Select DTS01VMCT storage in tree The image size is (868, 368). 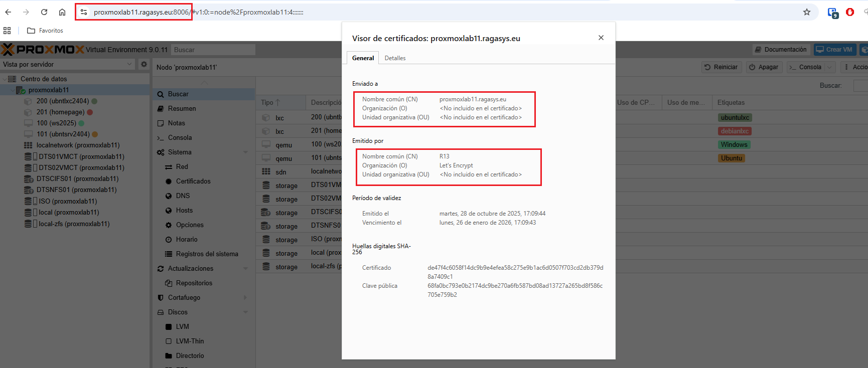pos(81,156)
